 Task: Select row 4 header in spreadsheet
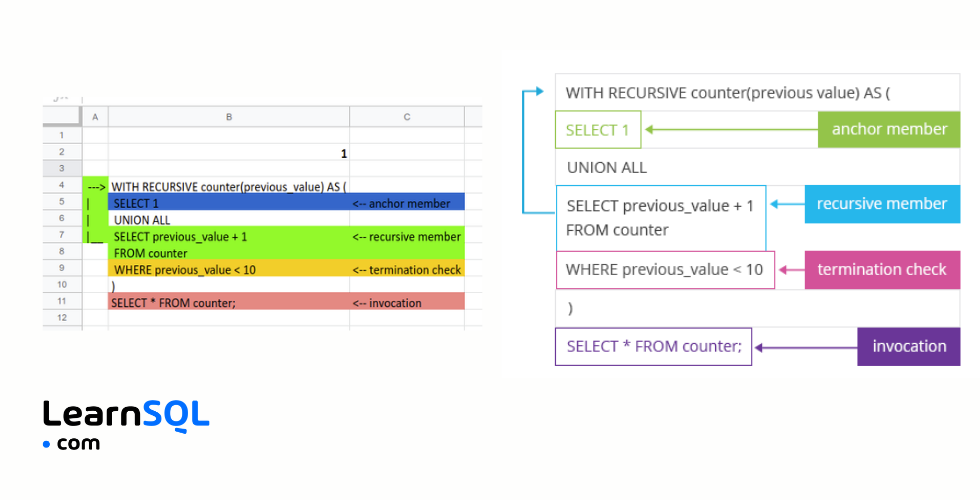coord(62,185)
